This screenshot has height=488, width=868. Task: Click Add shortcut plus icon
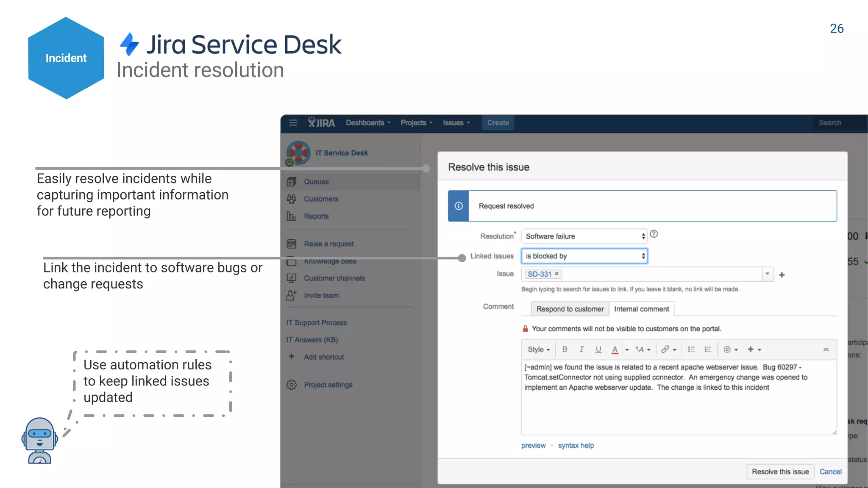(291, 357)
